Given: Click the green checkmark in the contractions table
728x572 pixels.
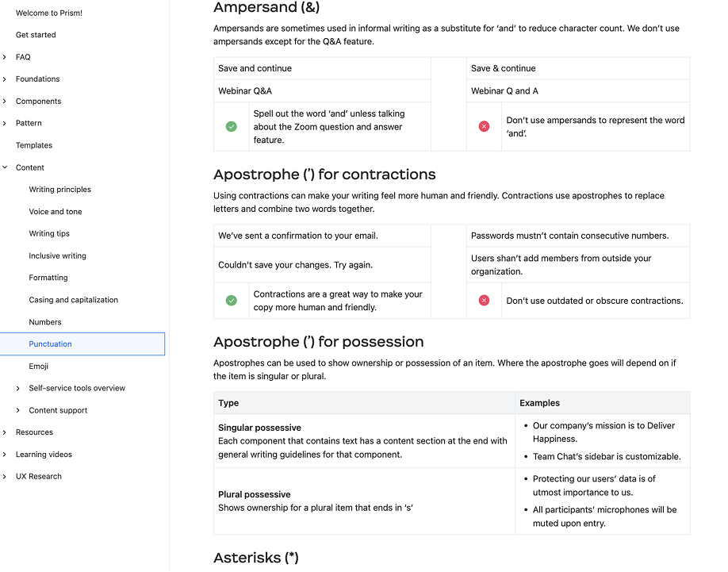Looking at the screenshot, I should [232, 301].
